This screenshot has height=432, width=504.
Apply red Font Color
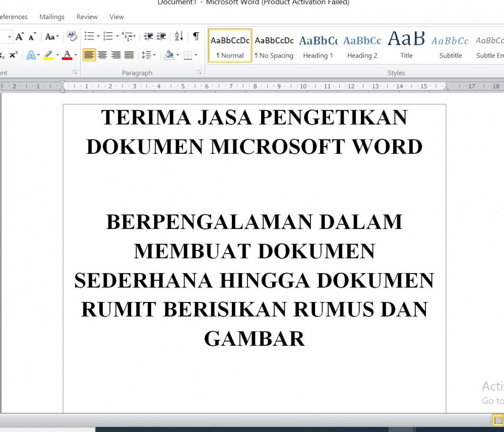[x=67, y=55]
